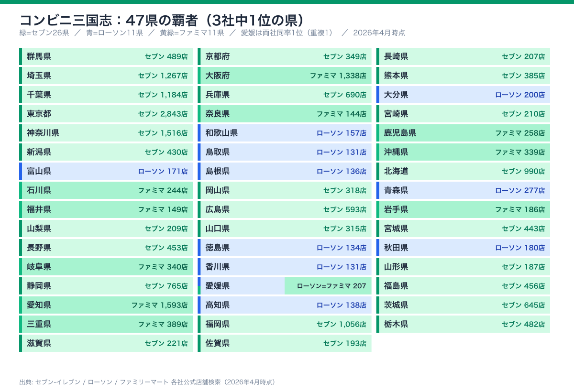Click the 出典 source footnote
The height and width of the screenshot is (392, 574).
click(x=148, y=382)
